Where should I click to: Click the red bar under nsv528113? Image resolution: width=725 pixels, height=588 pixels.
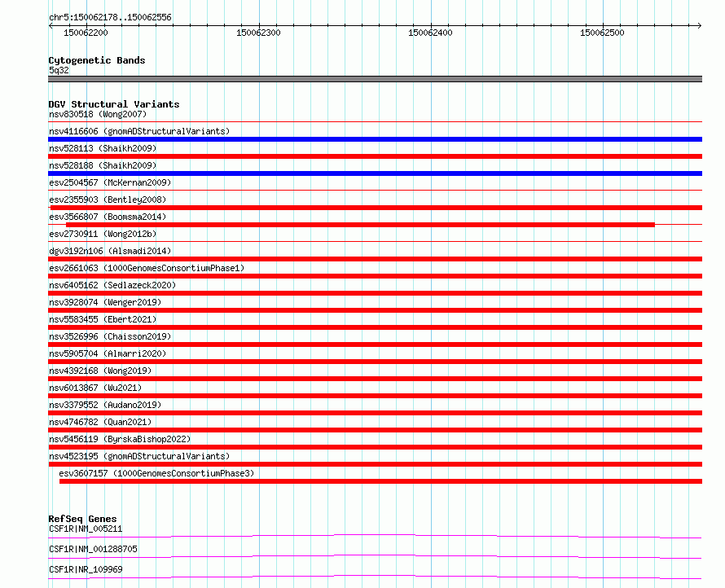375,156
